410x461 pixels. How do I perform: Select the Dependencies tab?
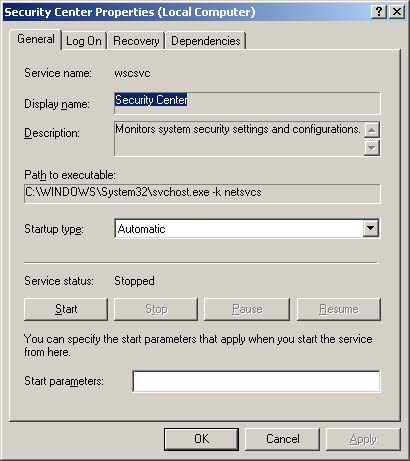point(206,41)
